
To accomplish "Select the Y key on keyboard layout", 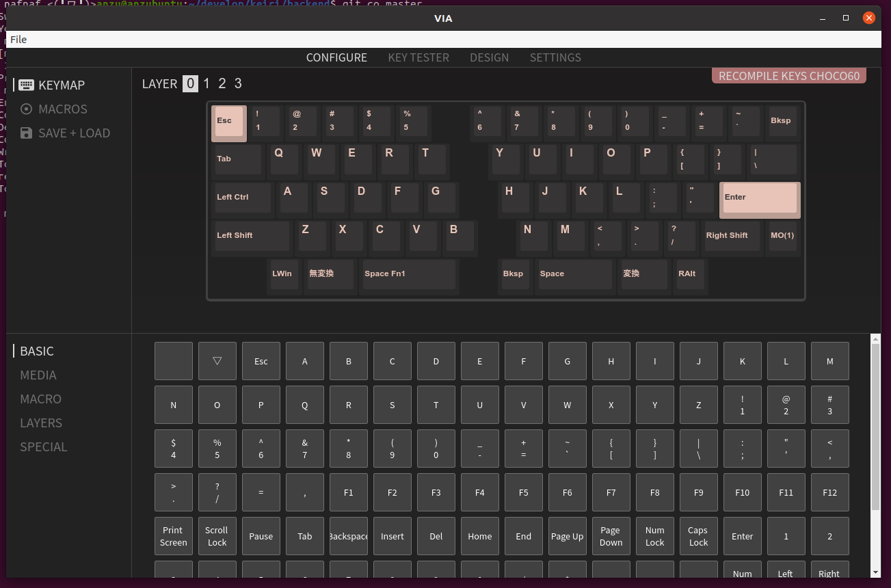I will [x=505, y=161].
